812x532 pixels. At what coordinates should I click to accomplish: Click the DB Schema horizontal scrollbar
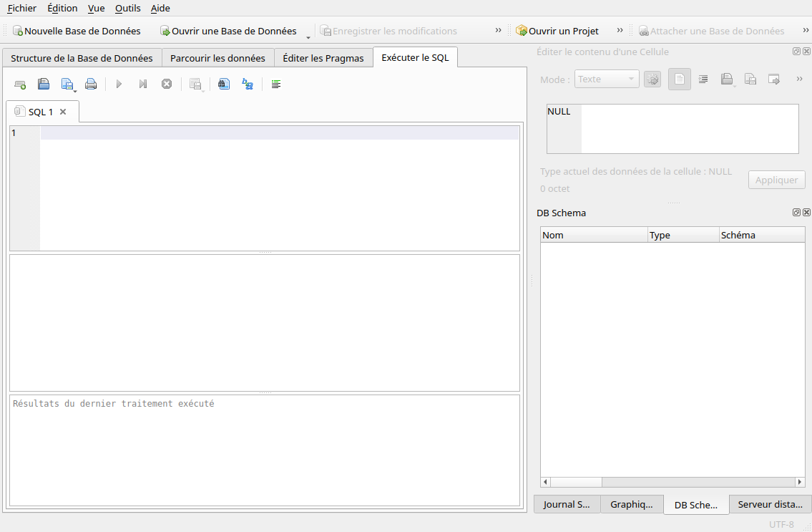[x=672, y=483]
